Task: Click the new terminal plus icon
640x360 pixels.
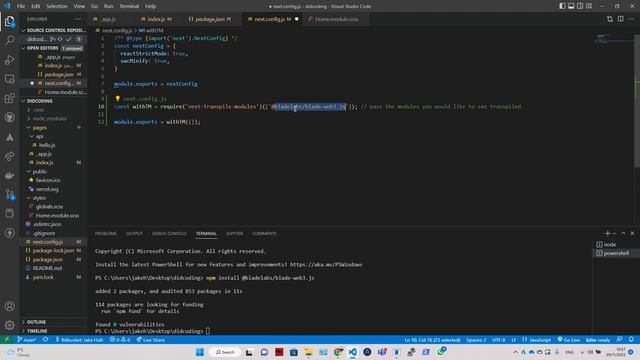Action: click(x=607, y=233)
